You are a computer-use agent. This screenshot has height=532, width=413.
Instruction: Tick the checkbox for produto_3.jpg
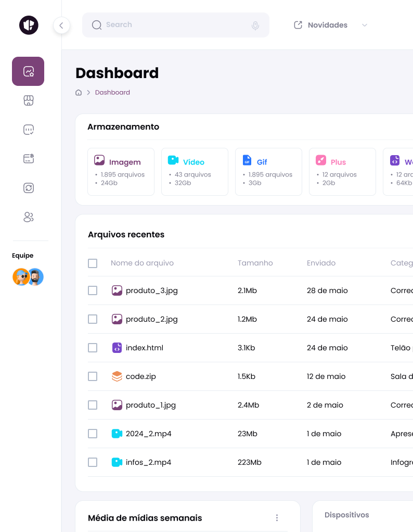pos(93,290)
